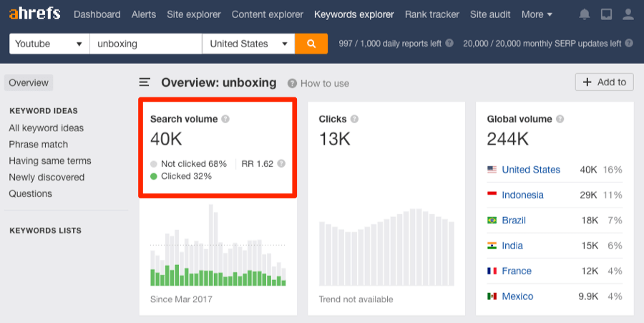Image resolution: width=644 pixels, height=323 pixels.
Task: Select Phrase match keyword ideas
Action: pos(39,145)
